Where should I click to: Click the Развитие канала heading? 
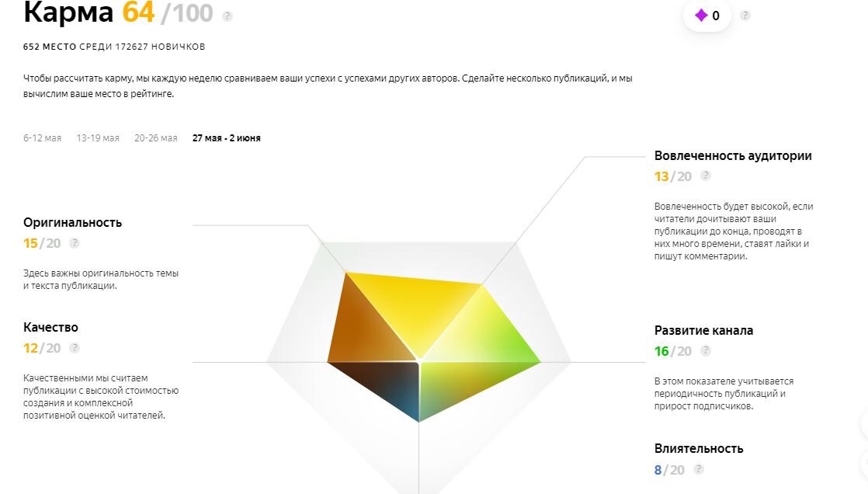(x=703, y=331)
